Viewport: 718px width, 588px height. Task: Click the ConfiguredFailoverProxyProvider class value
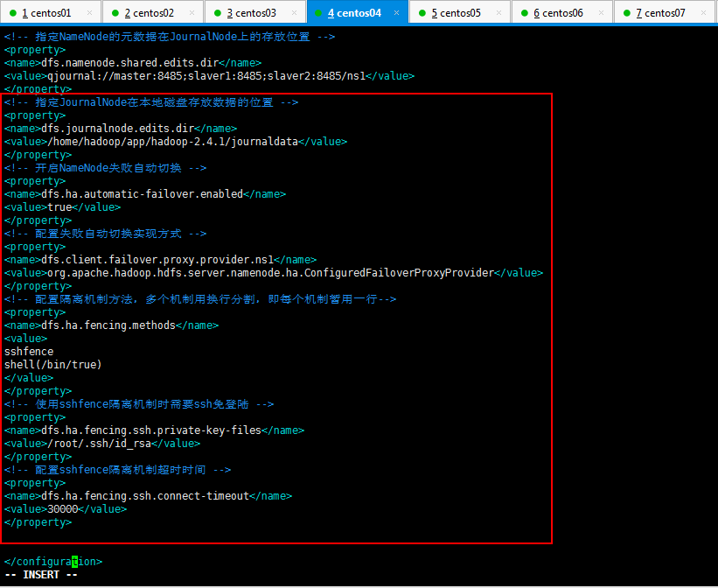point(270,273)
